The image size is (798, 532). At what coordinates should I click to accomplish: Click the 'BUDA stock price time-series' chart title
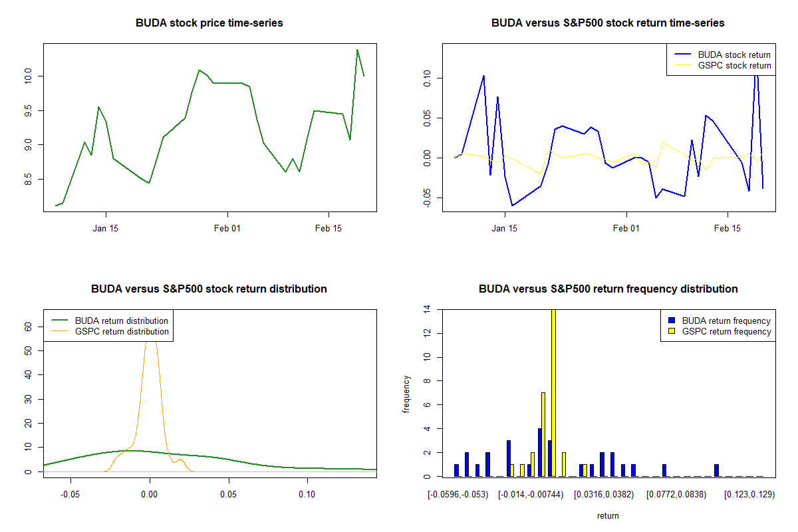pyautogui.click(x=209, y=23)
